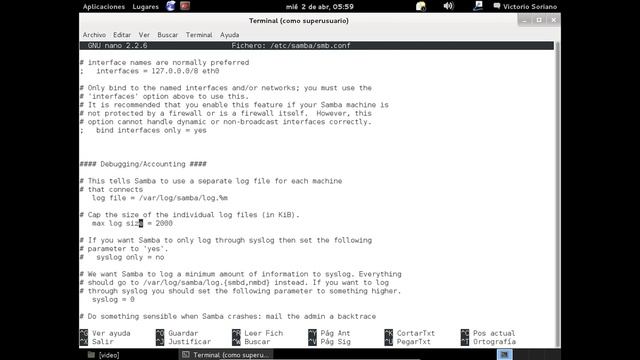Image resolution: width=640 pixels, height=360 pixels.
Task: Open the Buscar menu
Action: (167, 35)
